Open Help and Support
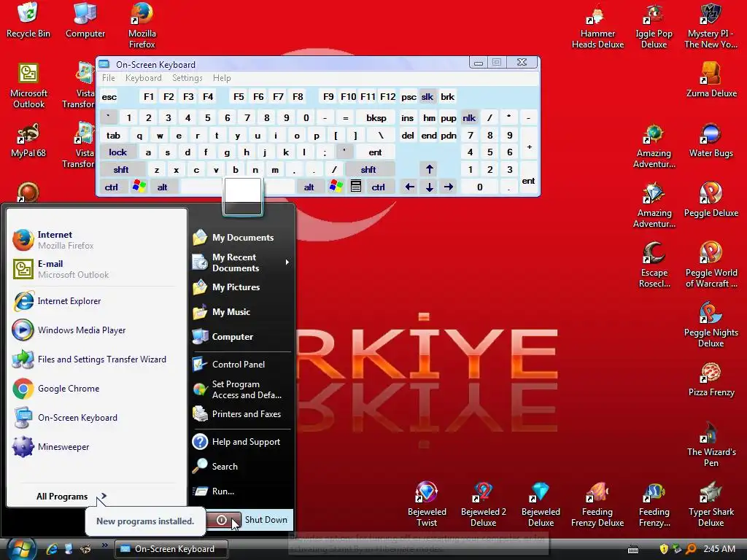The height and width of the screenshot is (560, 747). click(241, 442)
